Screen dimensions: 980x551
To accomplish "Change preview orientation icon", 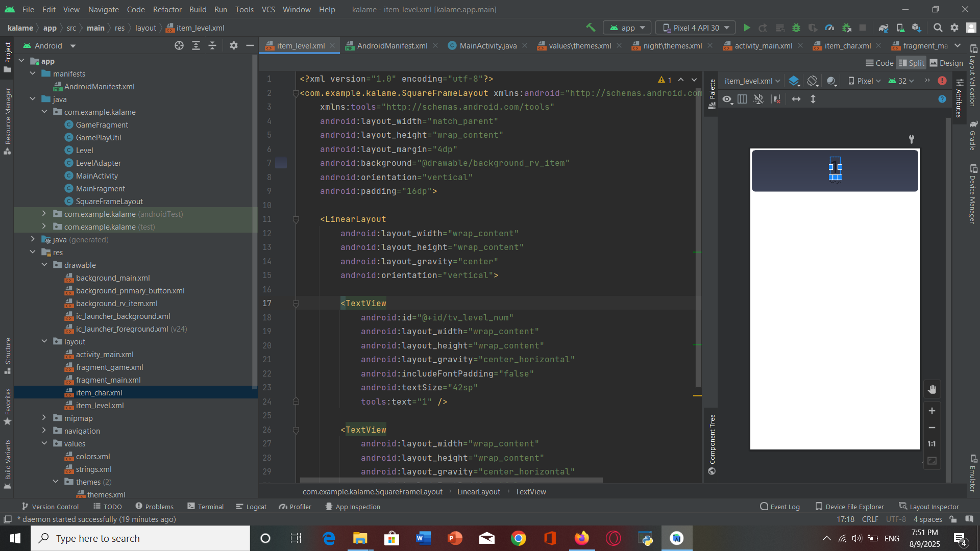I will coord(813,81).
